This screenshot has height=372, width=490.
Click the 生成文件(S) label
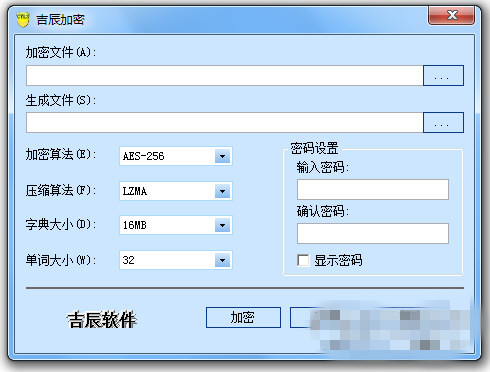tap(61, 100)
